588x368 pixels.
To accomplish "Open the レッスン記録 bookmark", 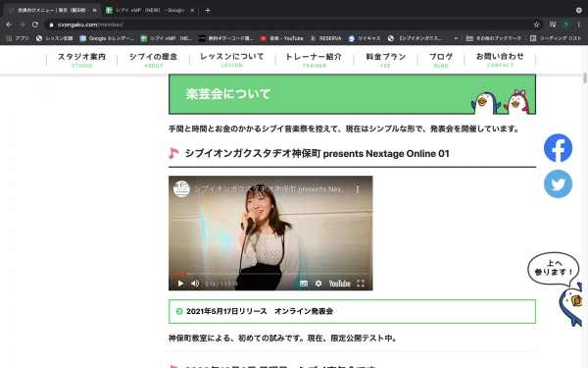I will 54,38.
